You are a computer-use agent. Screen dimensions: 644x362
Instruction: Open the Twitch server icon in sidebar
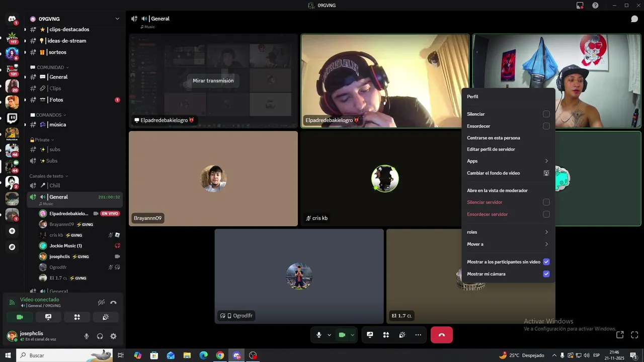12,119
